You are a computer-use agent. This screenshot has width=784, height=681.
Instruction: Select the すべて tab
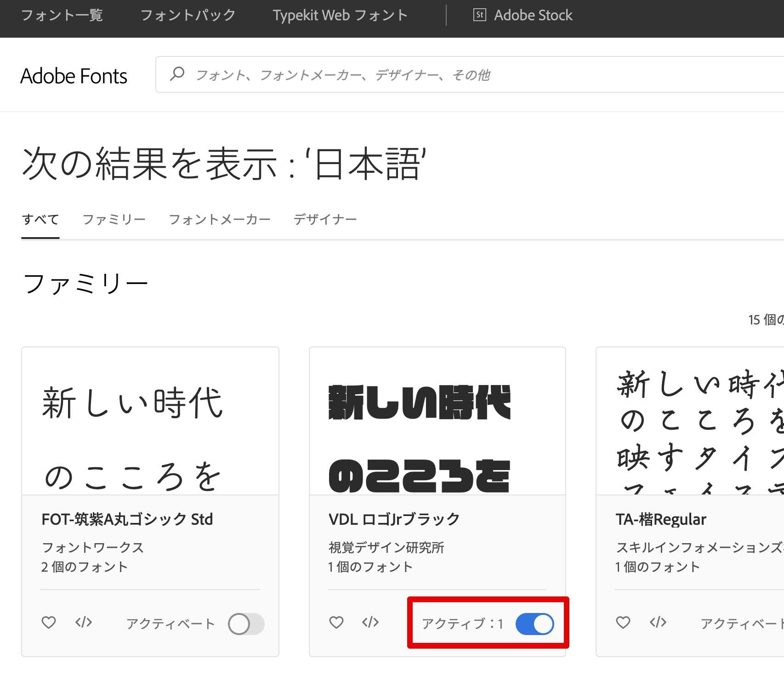[40, 219]
